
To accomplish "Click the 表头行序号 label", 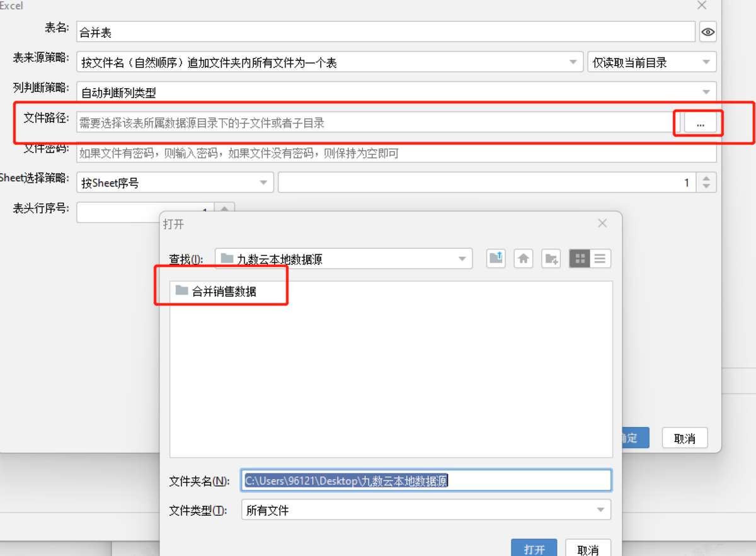I will pos(41,208).
